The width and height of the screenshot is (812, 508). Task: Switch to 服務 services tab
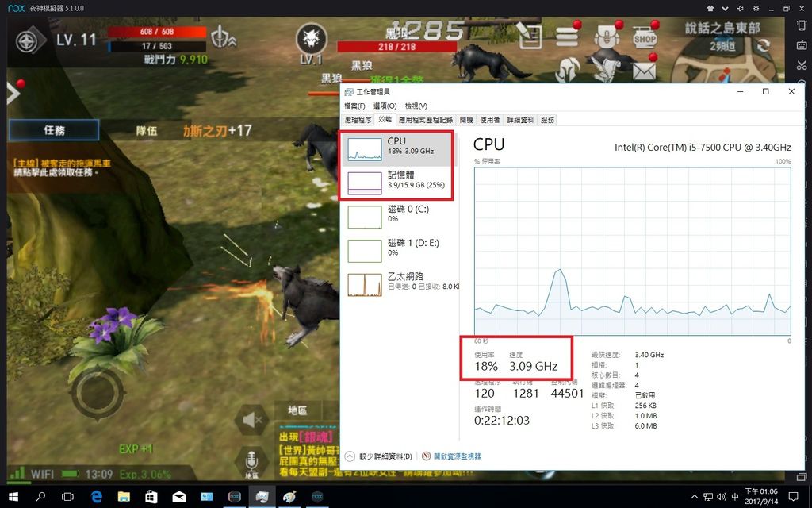pos(547,120)
